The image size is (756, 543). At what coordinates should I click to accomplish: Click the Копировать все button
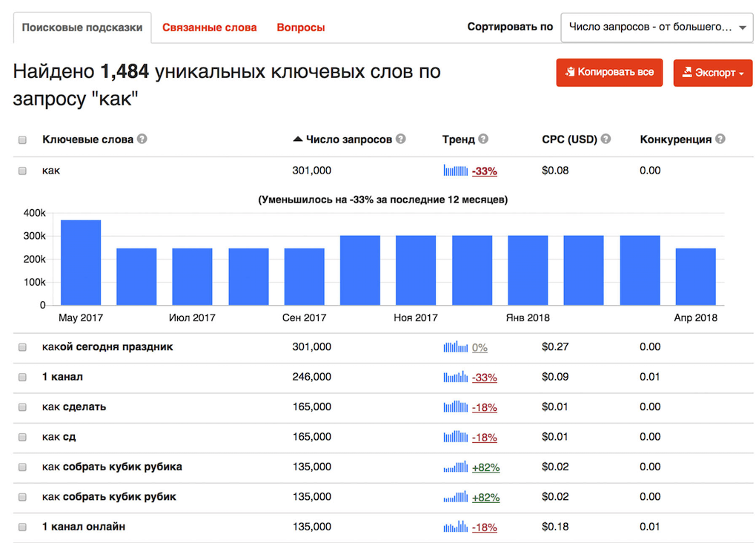click(609, 73)
